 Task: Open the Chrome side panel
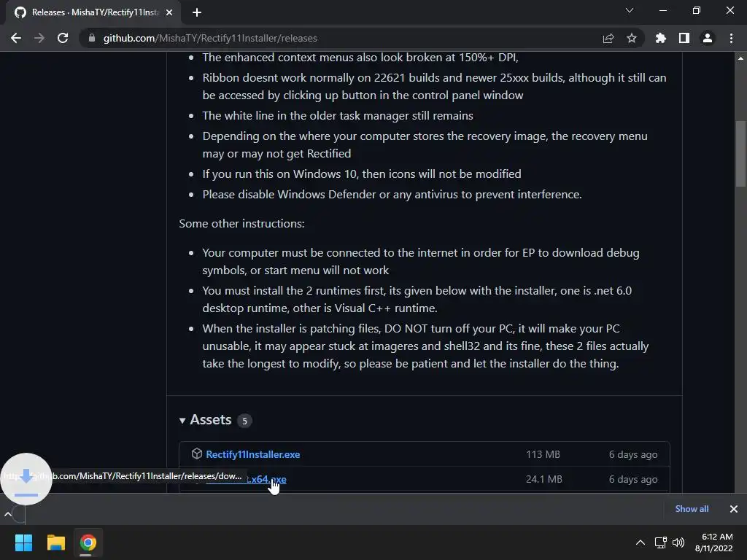[x=684, y=38]
